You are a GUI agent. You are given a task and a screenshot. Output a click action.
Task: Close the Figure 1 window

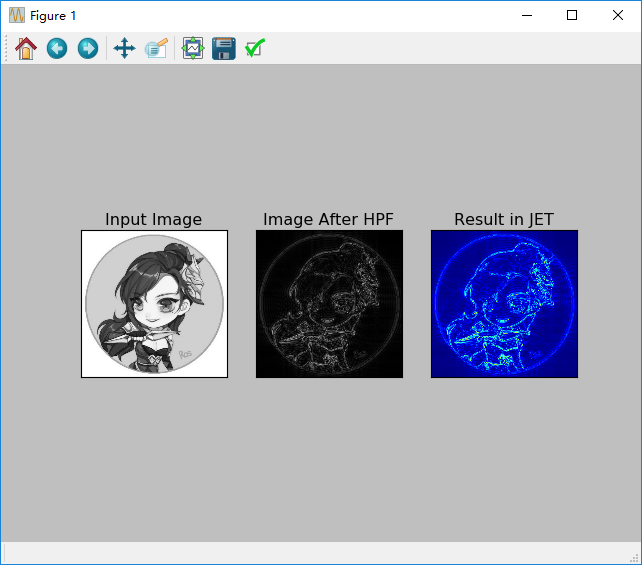click(x=618, y=16)
